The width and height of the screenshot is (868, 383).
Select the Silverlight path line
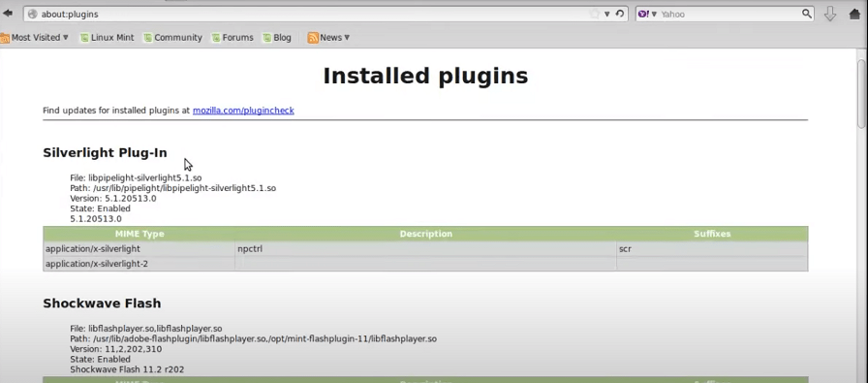tap(172, 188)
